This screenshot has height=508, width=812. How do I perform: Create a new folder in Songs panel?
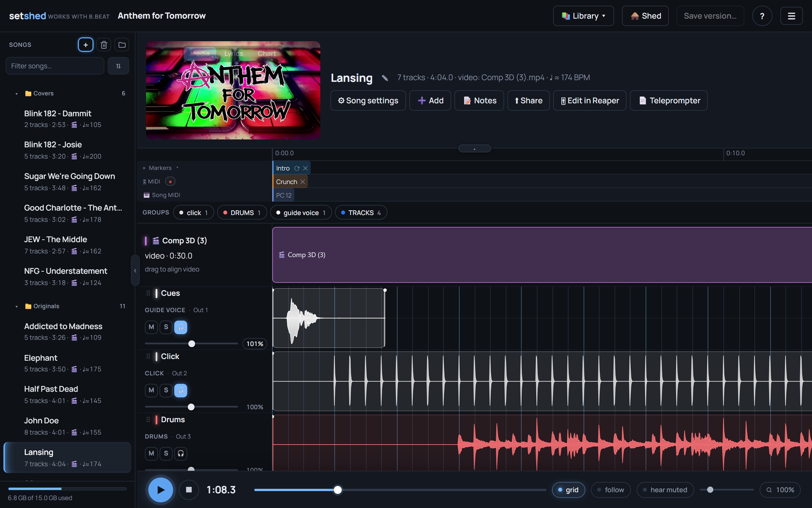point(122,45)
